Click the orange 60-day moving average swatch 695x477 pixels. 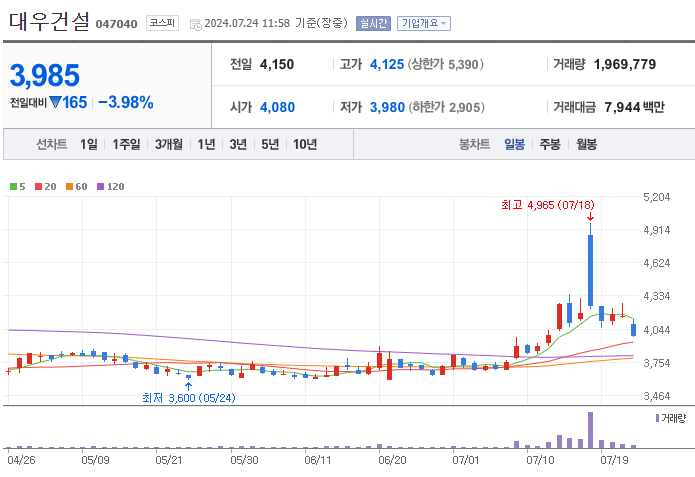tap(69, 187)
